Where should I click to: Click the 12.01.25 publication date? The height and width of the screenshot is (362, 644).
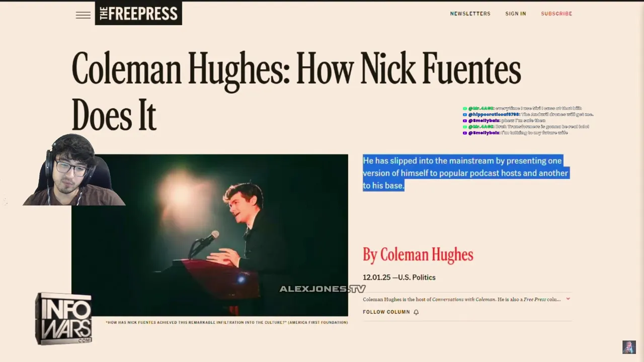376,277
